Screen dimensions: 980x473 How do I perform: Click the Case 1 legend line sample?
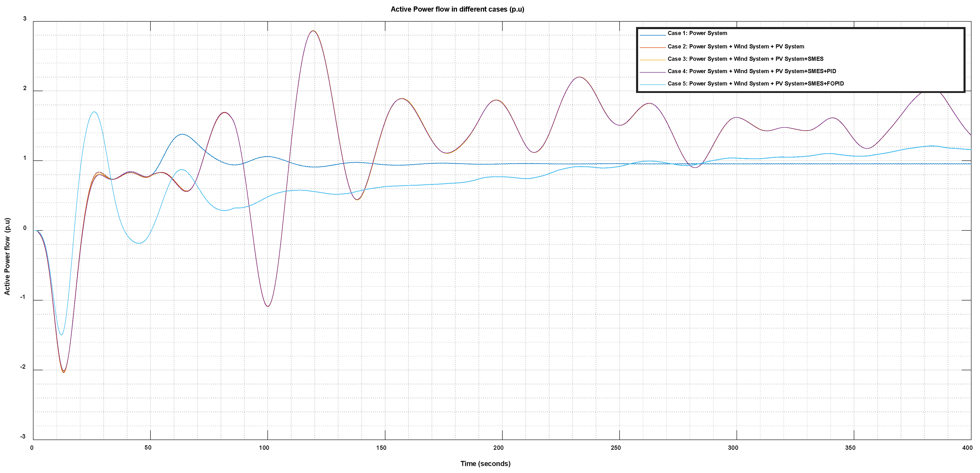click(x=653, y=35)
